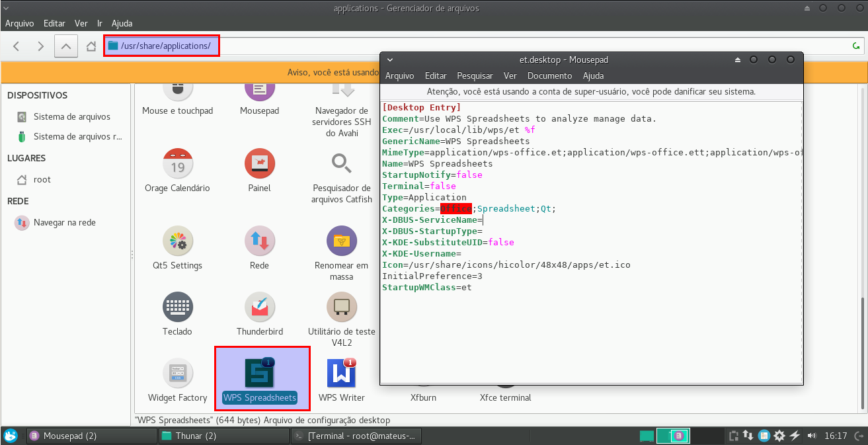Open Documento menu in Mousepad

(x=550, y=76)
